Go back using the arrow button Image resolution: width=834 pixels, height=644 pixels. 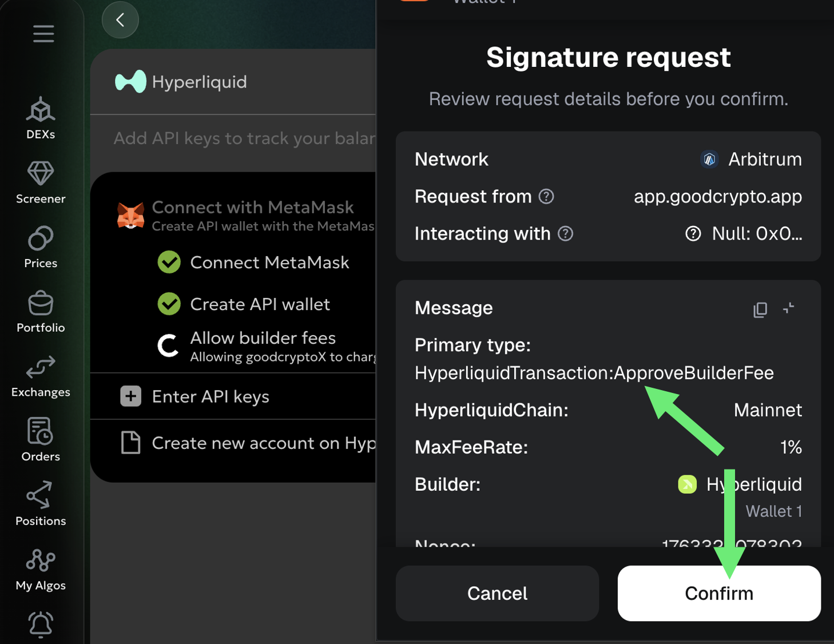(120, 21)
